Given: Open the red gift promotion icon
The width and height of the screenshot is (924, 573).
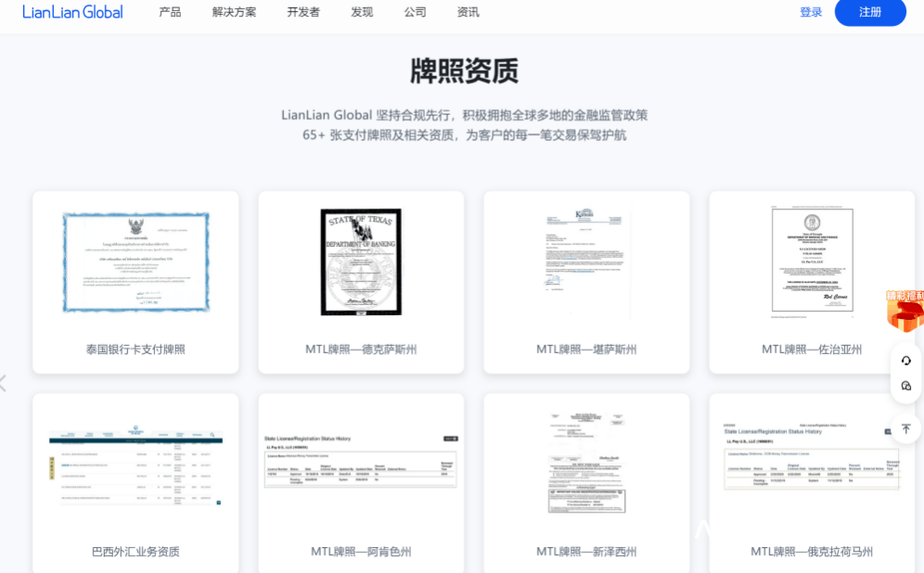Looking at the screenshot, I should [x=905, y=311].
